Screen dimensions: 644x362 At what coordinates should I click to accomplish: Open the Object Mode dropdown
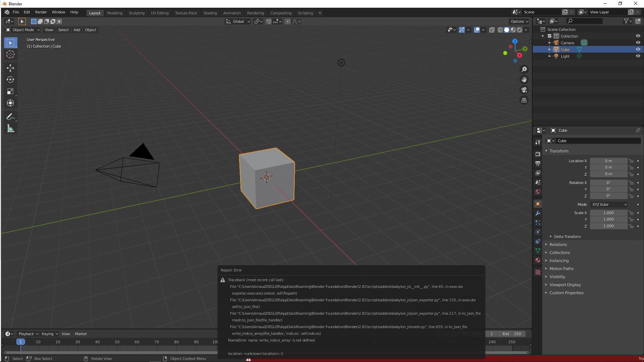point(23,30)
